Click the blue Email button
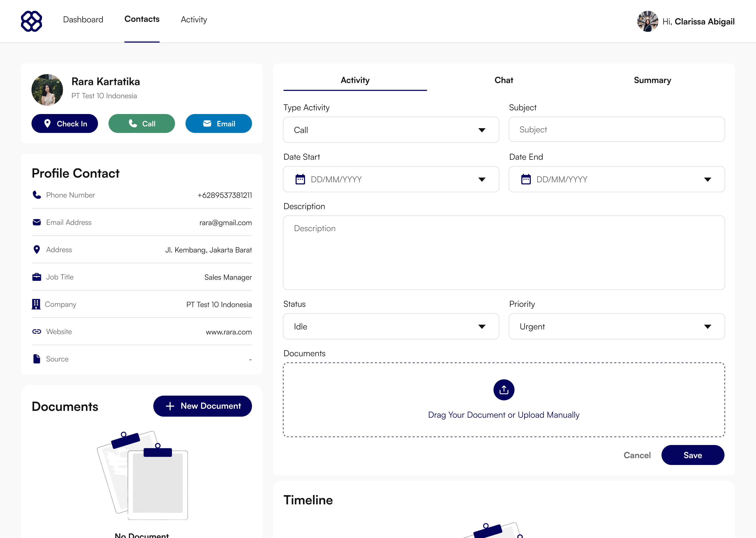Viewport: 756px width, 538px height. 218,123
